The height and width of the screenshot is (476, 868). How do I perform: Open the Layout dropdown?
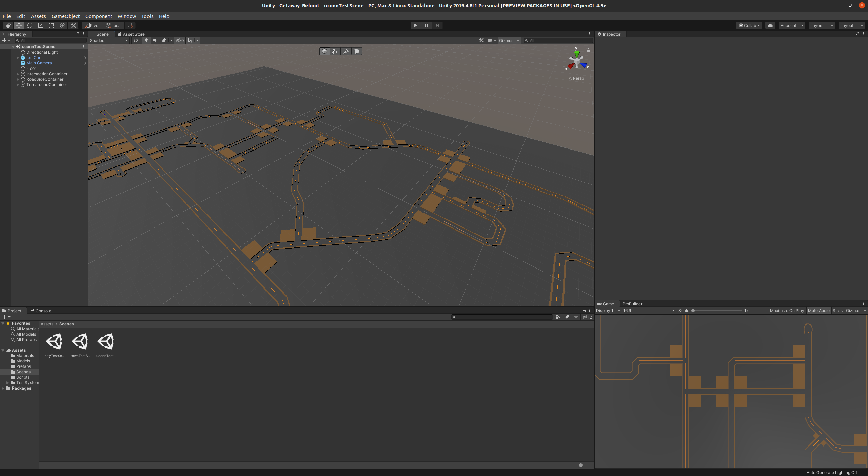click(x=851, y=25)
